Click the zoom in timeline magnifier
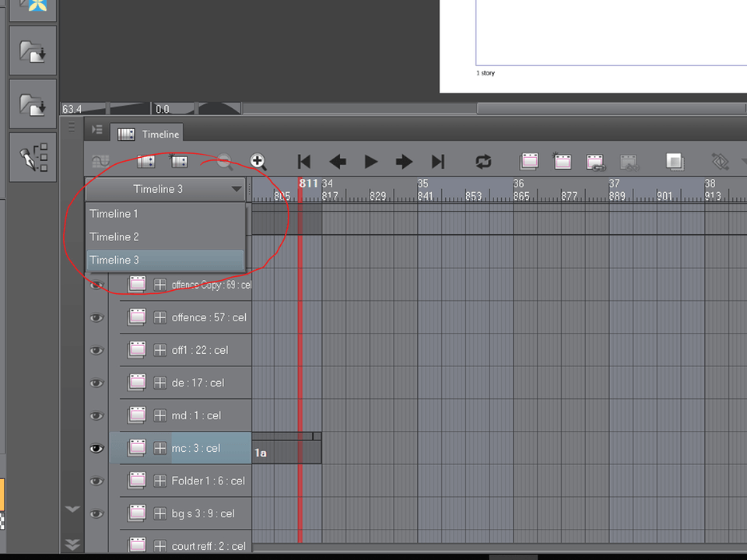The width and height of the screenshot is (747, 560). click(258, 162)
